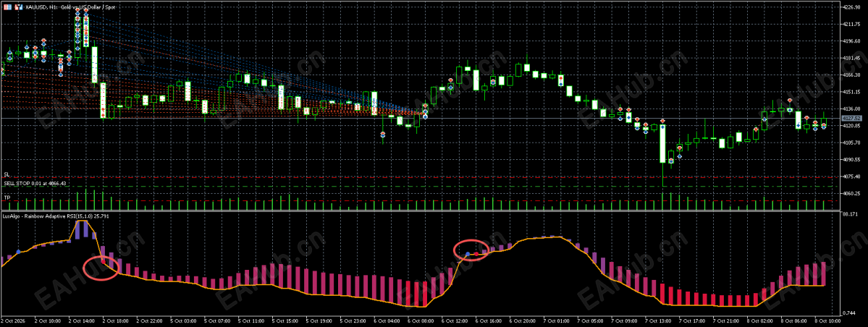This screenshot has width=868, height=327.
Task: Click the 5 Oct 19:00 time axis label
Action: [x=319, y=321]
